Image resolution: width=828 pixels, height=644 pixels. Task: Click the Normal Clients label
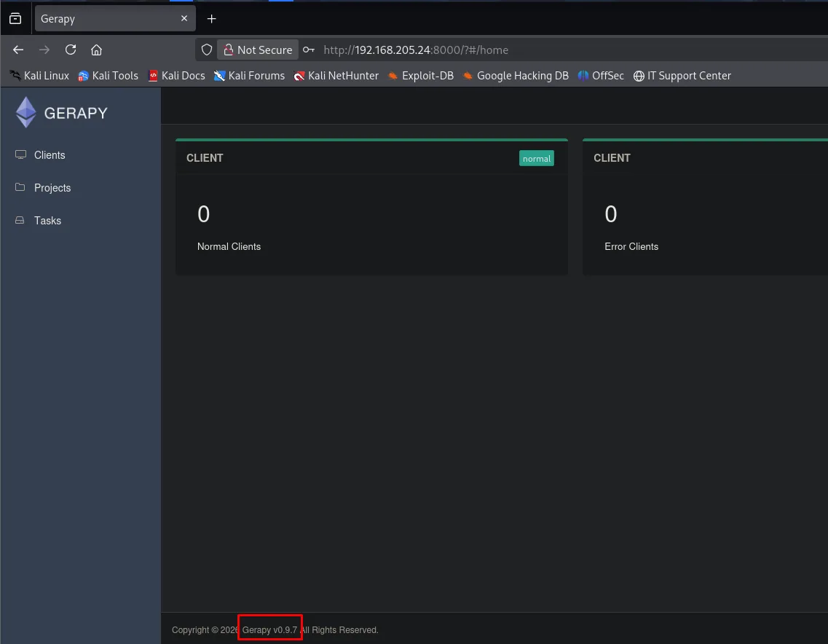229,247
